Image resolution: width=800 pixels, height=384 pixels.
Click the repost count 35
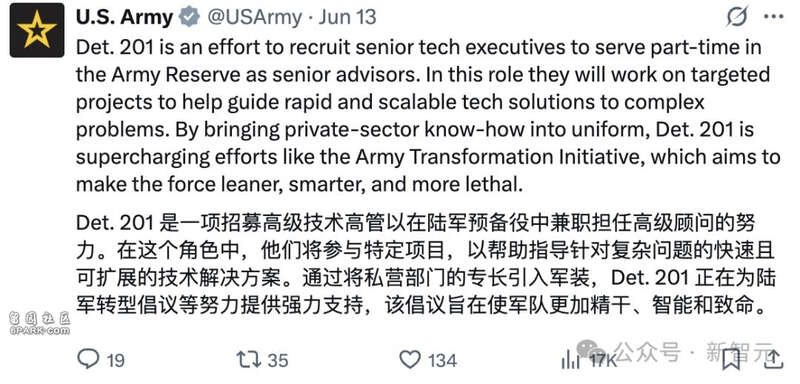(x=278, y=361)
